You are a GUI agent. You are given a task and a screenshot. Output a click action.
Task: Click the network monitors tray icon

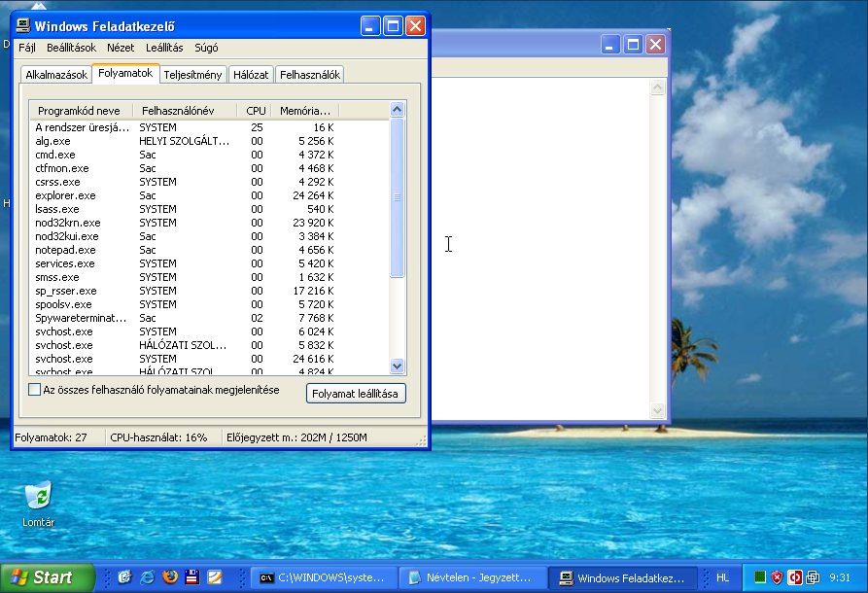pos(812,577)
